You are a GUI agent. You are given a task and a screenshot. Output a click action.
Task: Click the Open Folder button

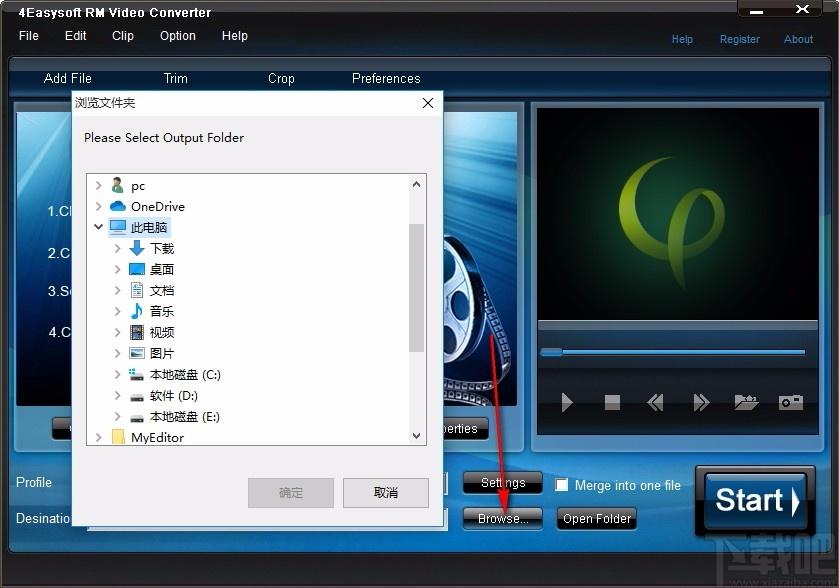coord(597,518)
